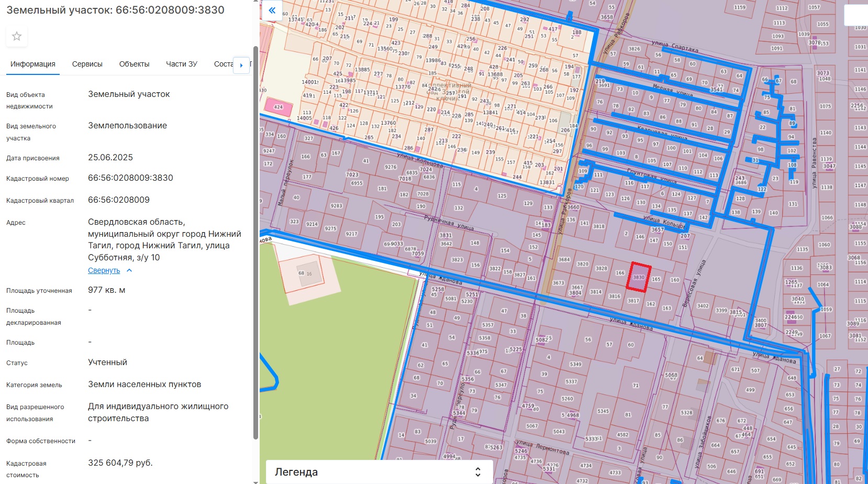The width and height of the screenshot is (868, 484).
Task: Select the Части ЗУ tab
Action: click(182, 64)
